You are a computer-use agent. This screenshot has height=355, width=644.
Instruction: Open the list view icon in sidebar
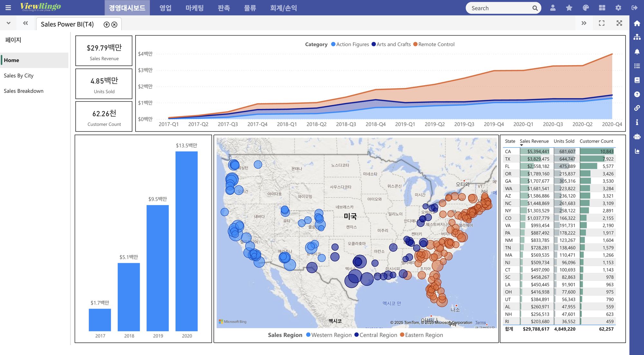(637, 66)
